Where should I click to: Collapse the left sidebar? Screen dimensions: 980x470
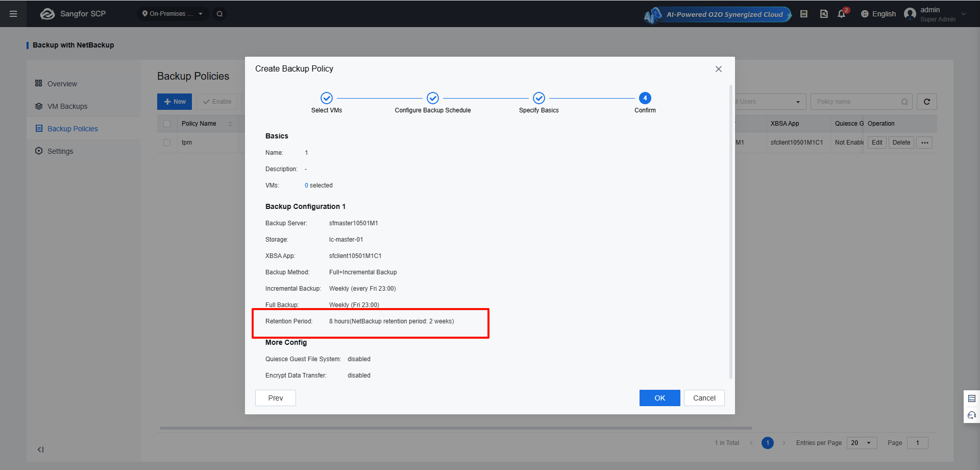(40, 450)
